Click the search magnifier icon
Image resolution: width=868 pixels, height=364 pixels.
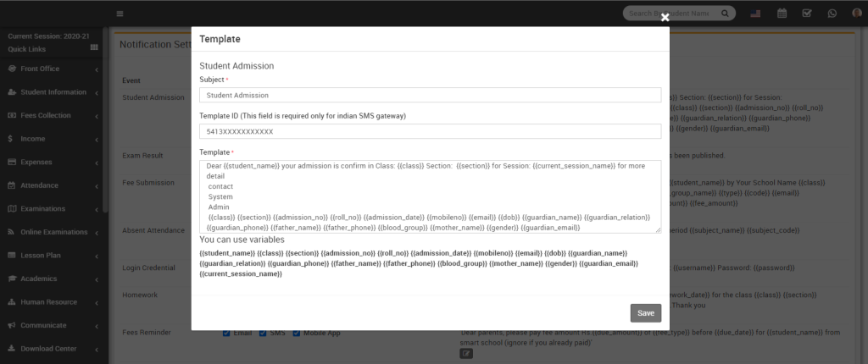coord(725,14)
